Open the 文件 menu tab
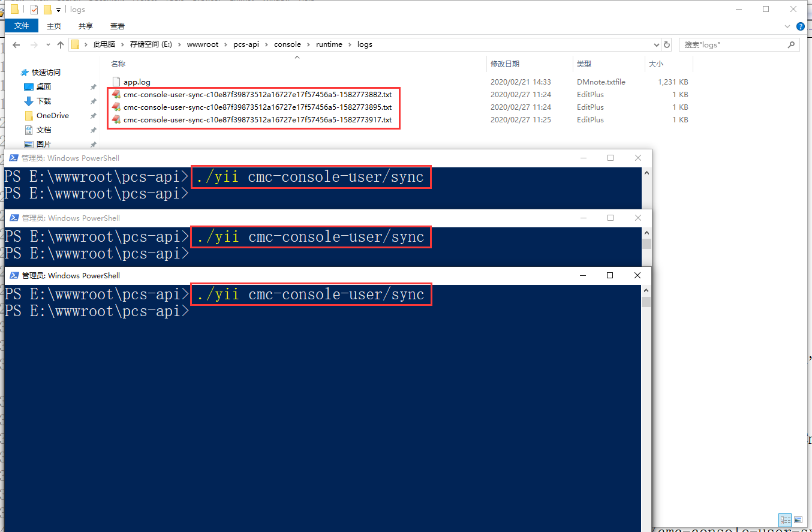 [22, 26]
